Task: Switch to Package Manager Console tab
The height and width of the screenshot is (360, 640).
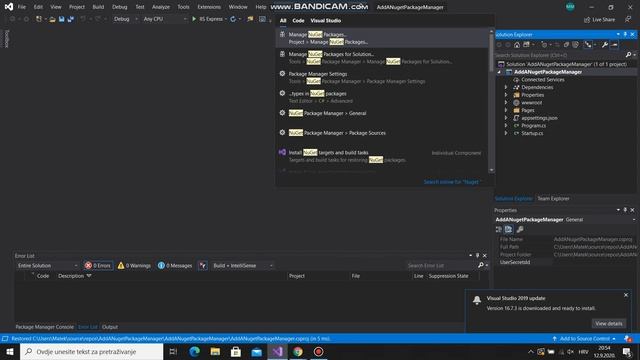Action: click(44, 327)
